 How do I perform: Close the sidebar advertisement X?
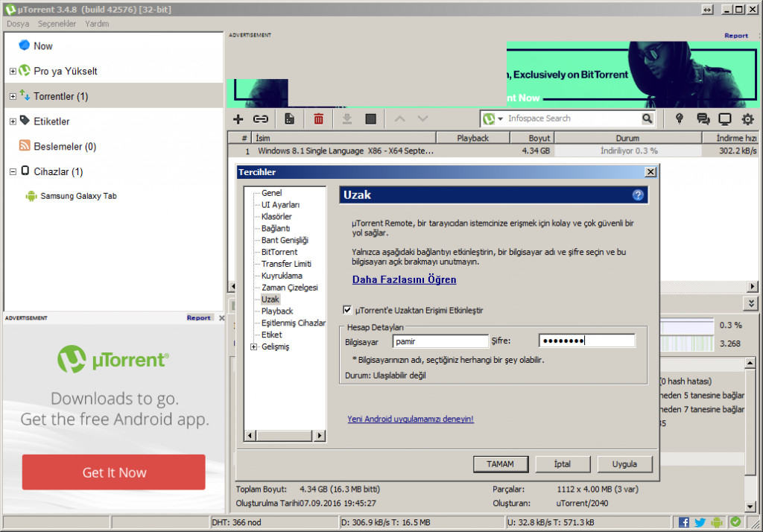tap(222, 318)
